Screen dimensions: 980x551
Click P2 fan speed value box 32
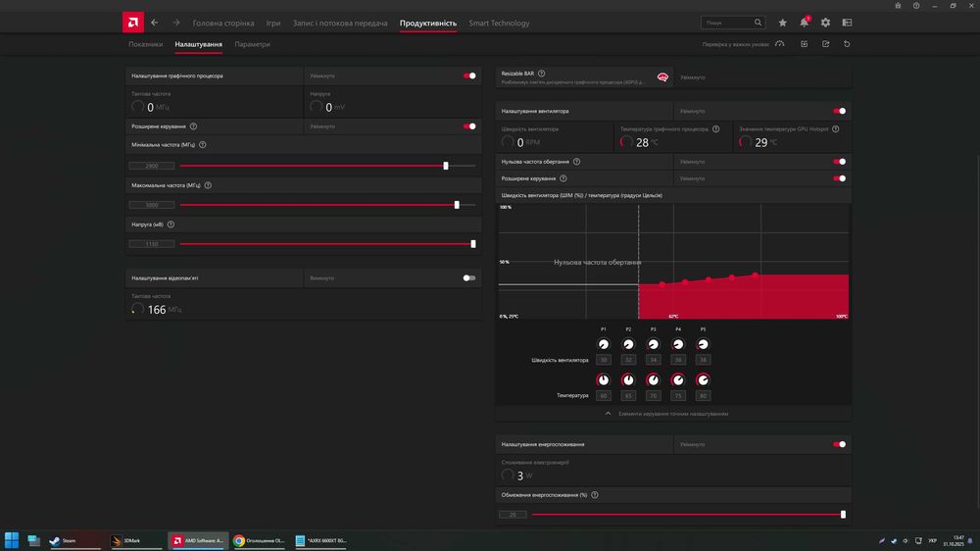coord(628,360)
